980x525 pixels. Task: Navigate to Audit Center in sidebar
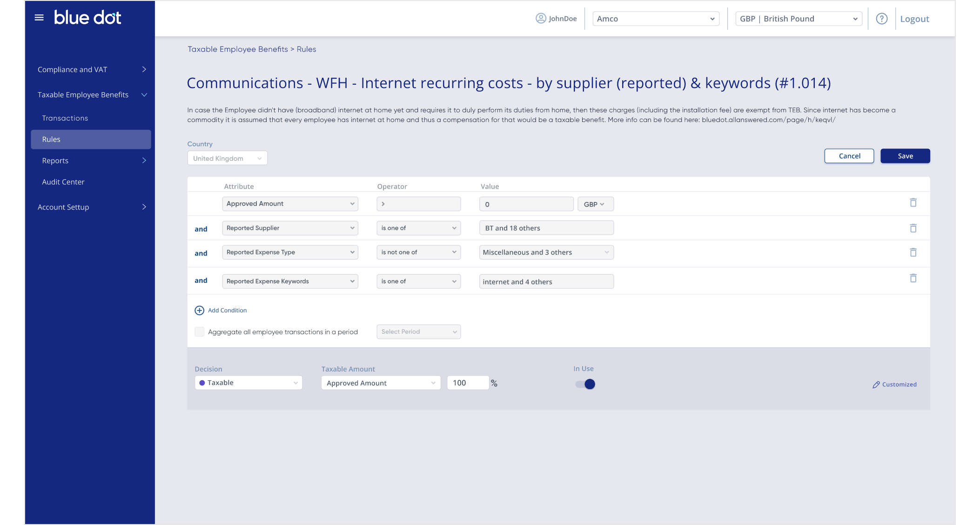pyautogui.click(x=63, y=182)
